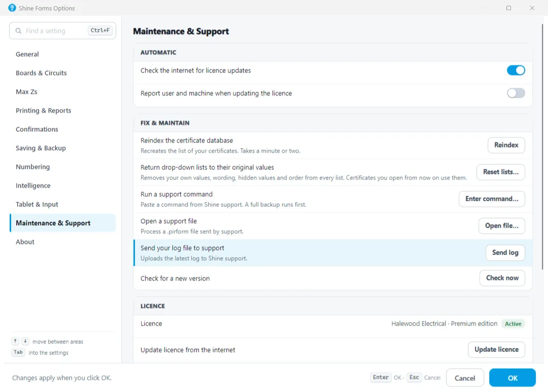Click the search magnifier icon
548x392 pixels.
[19, 31]
